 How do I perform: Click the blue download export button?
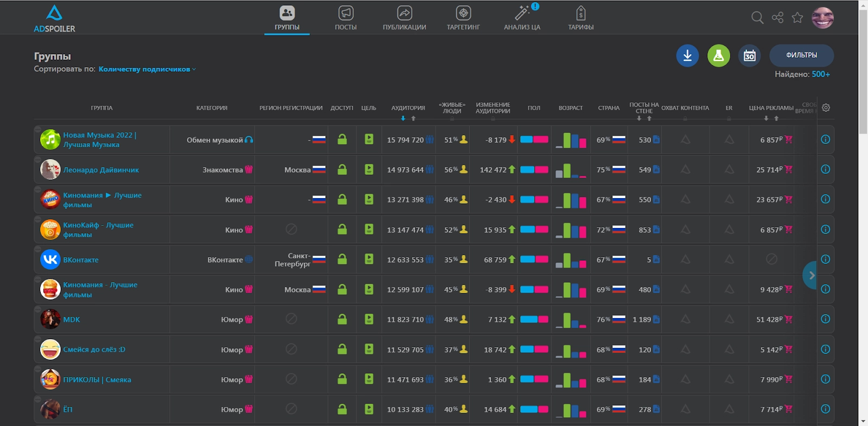687,55
